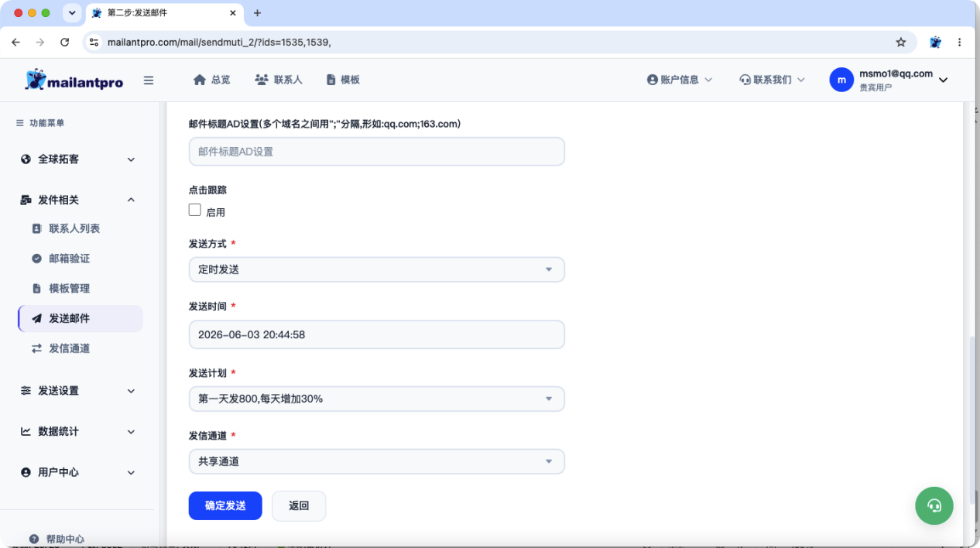This screenshot has width=980, height=548.
Task: Click the 发送邮件 paper plane icon
Action: click(x=36, y=318)
